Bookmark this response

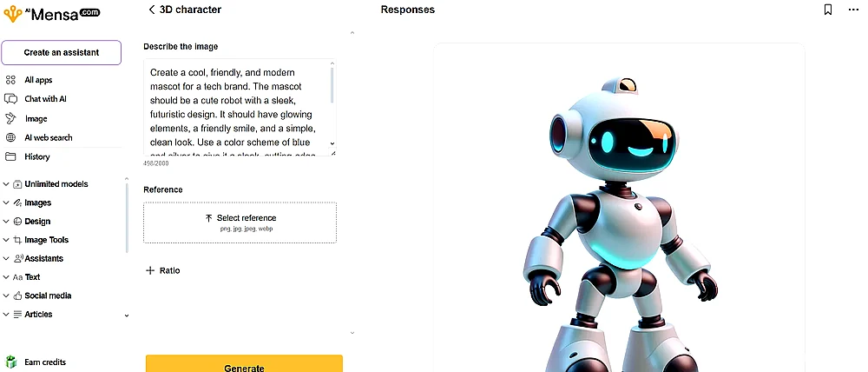tap(827, 10)
